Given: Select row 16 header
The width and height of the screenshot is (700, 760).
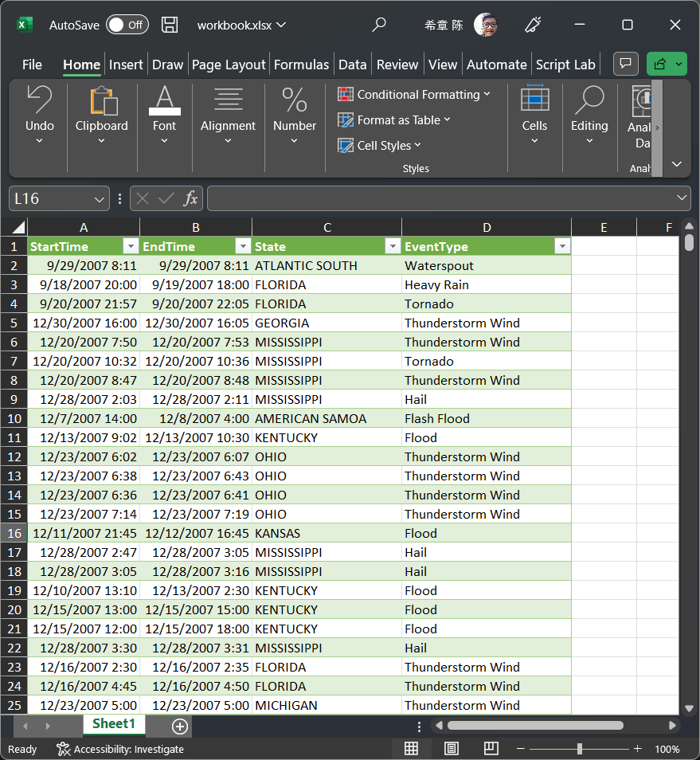Looking at the screenshot, I should (14, 533).
